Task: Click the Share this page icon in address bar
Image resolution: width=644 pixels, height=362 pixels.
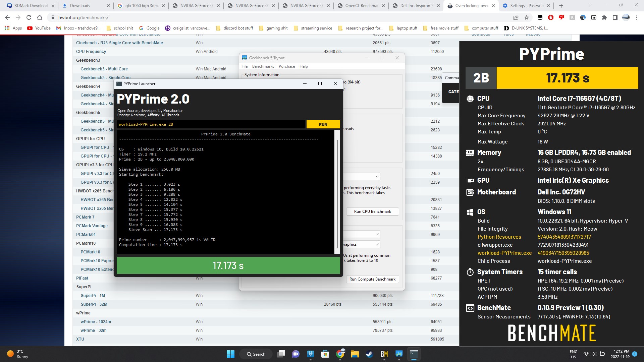Action: point(516,17)
